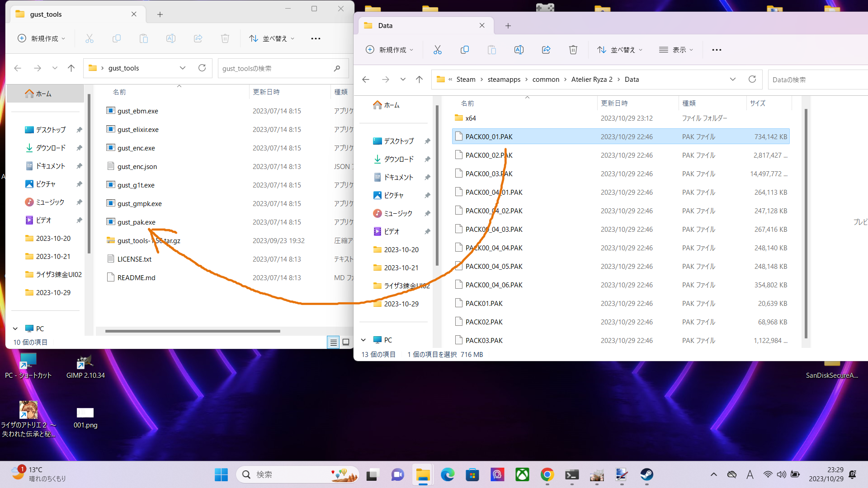Show hidden system tray icons
This screenshot has width=868, height=488.
714,474
